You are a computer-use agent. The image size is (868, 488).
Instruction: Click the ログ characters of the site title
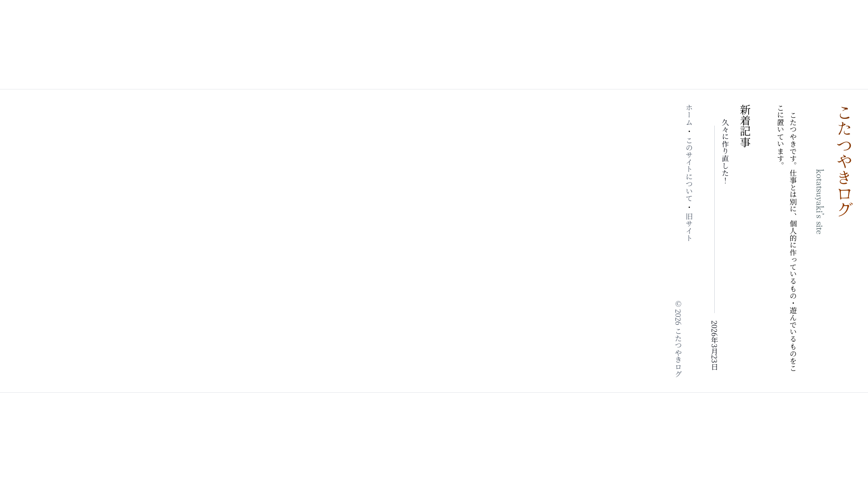pyautogui.click(x=844, y=202)
